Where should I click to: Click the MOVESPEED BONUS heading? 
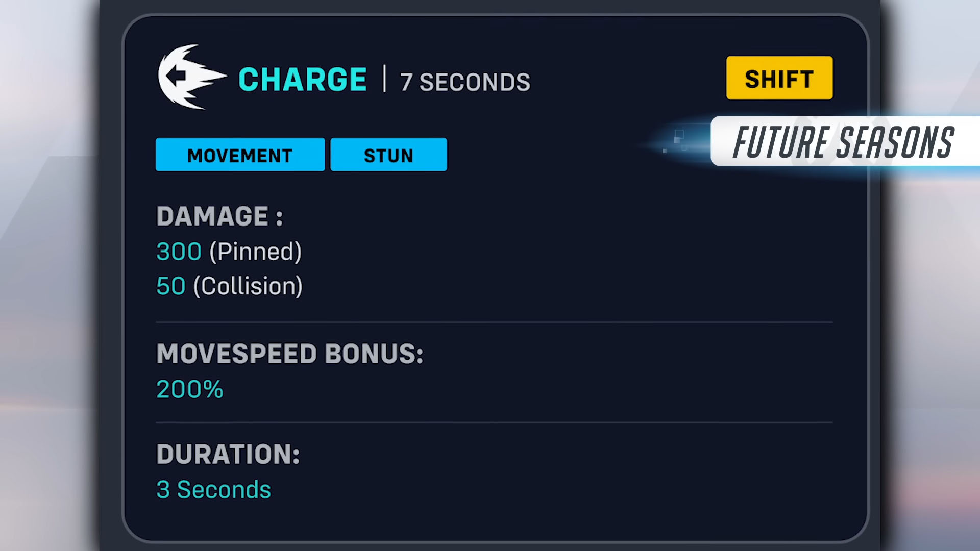[x=290, y=354]
